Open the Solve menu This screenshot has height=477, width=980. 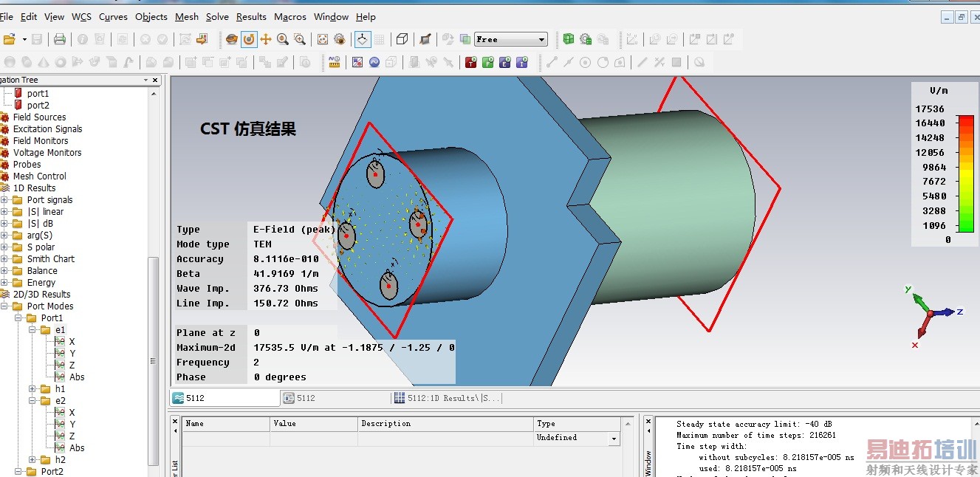[217, 16]
